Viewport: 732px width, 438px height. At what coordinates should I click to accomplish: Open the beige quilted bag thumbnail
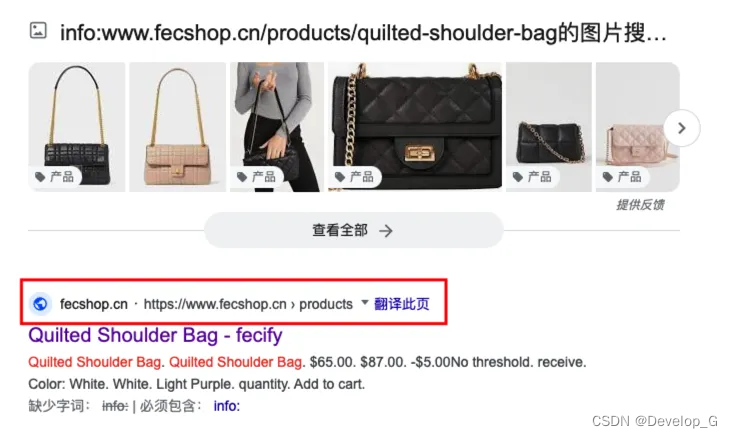[x=177, y=127]
